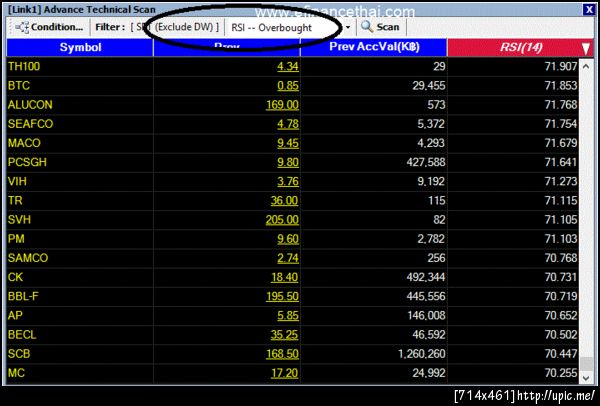Click the magnifying glass Scan icon

[367, 27]
